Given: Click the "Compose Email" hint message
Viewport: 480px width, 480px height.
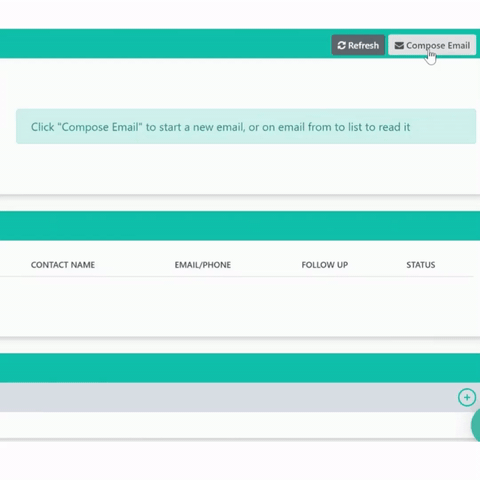Looking at the screenshot, I should point(246,127).
